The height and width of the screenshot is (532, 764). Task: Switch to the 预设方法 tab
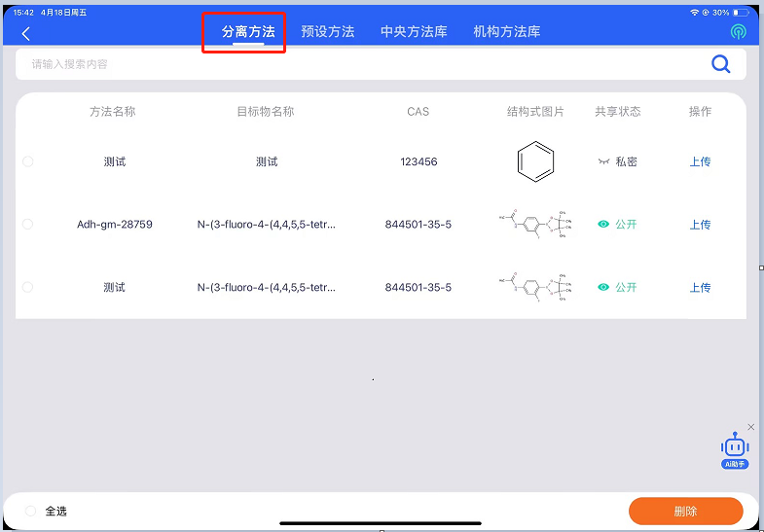point(328,32)
